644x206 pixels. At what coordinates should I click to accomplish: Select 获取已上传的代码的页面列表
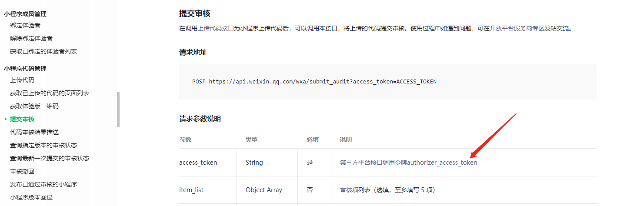[x=50, y=93]
